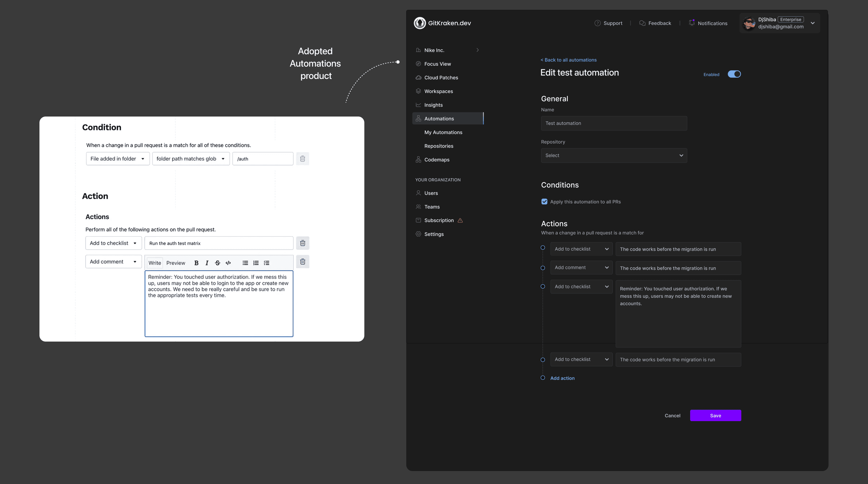Click the Add action circle marker

coord(542,378)
